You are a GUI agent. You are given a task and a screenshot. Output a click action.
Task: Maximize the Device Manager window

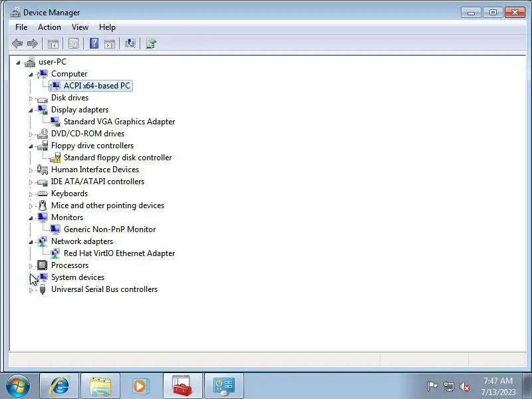[493, 13]
